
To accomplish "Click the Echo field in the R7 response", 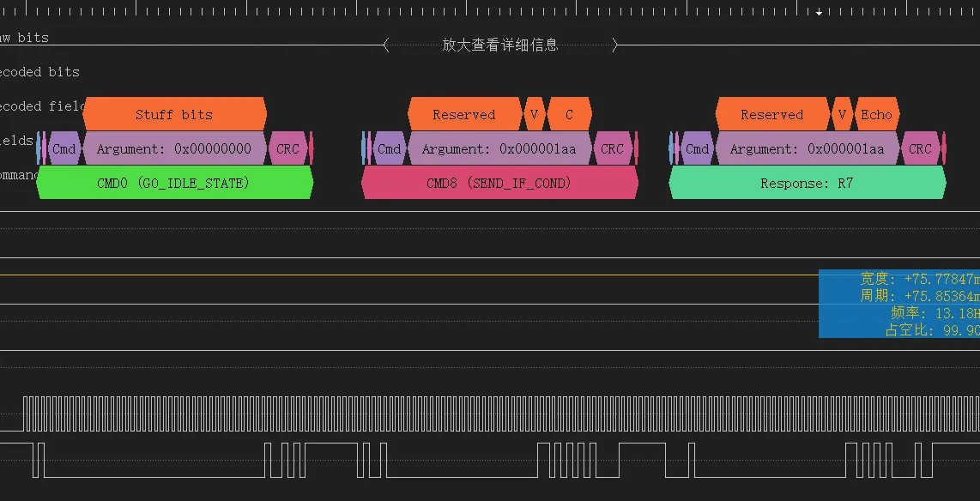I will click(877, 114).
